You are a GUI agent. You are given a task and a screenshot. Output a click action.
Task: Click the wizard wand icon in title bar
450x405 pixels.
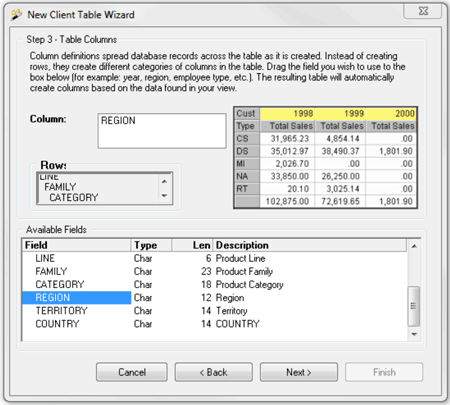pyautogui.click(x=16, y=15)
